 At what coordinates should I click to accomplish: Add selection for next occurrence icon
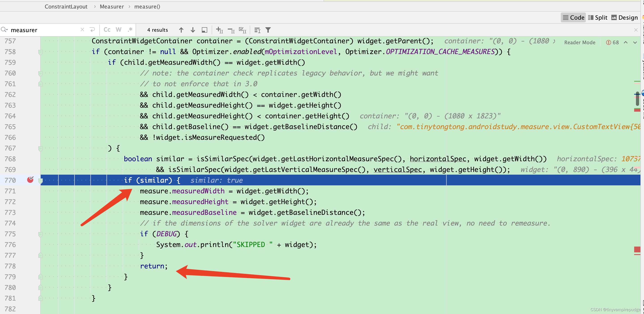click(219, 30)
